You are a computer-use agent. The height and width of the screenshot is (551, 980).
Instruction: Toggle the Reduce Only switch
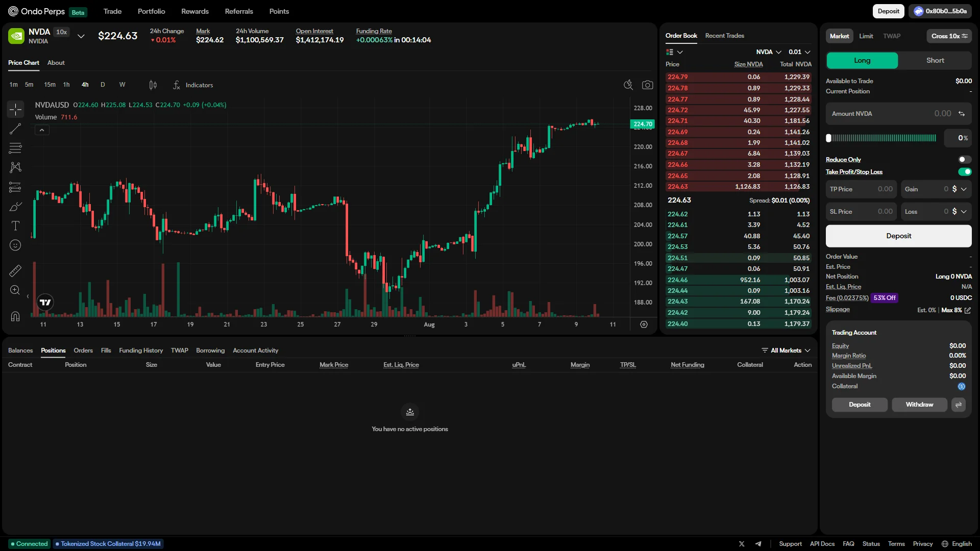click(965, 160)
